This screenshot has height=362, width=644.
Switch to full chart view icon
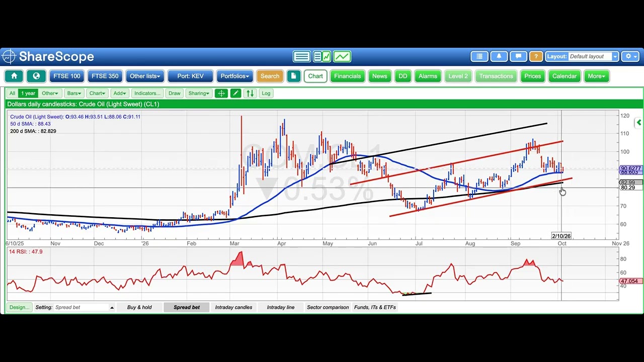pos(342,56)
